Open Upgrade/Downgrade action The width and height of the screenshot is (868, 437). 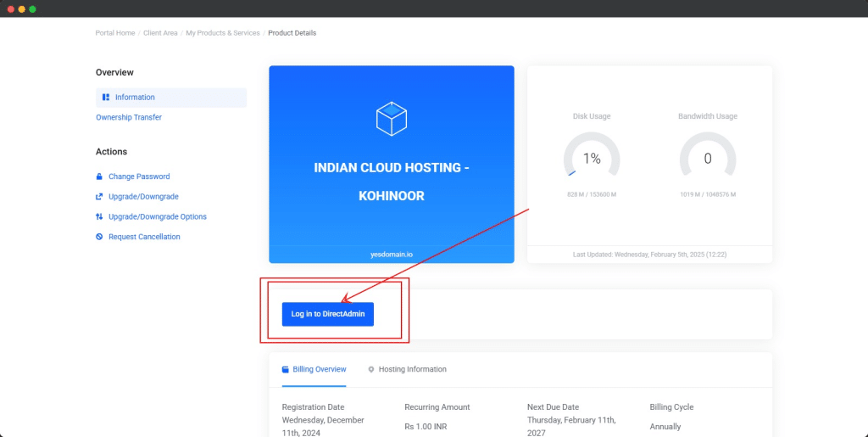[x=143, y=197]
